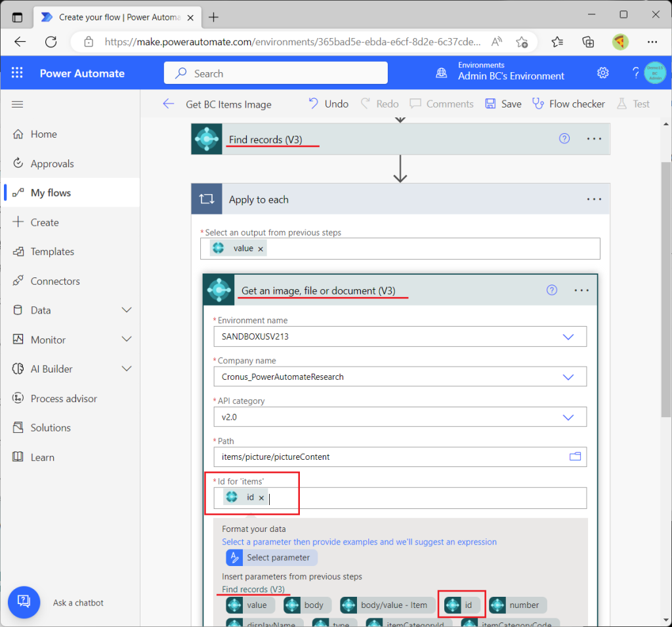Screen dimensions: 672x627
Task: Open the Path folder picker icon
Action: pos(575,456)
